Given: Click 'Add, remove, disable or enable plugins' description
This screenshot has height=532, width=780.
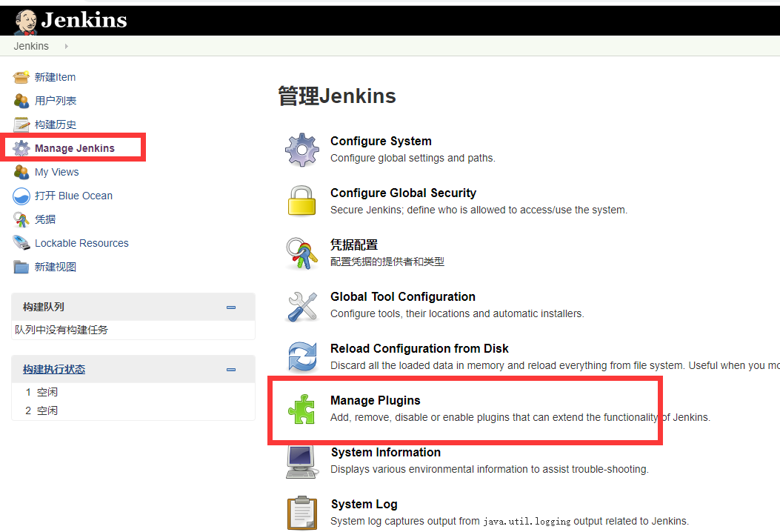Looking at the screenshot, I should tap(520, 417).
